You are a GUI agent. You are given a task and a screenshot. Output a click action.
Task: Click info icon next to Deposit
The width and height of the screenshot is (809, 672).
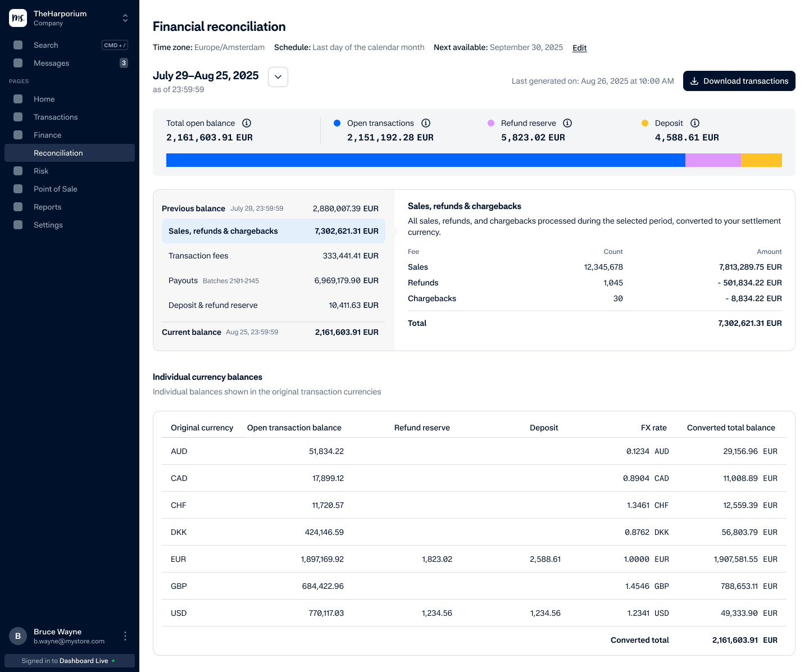coord(695,123)
